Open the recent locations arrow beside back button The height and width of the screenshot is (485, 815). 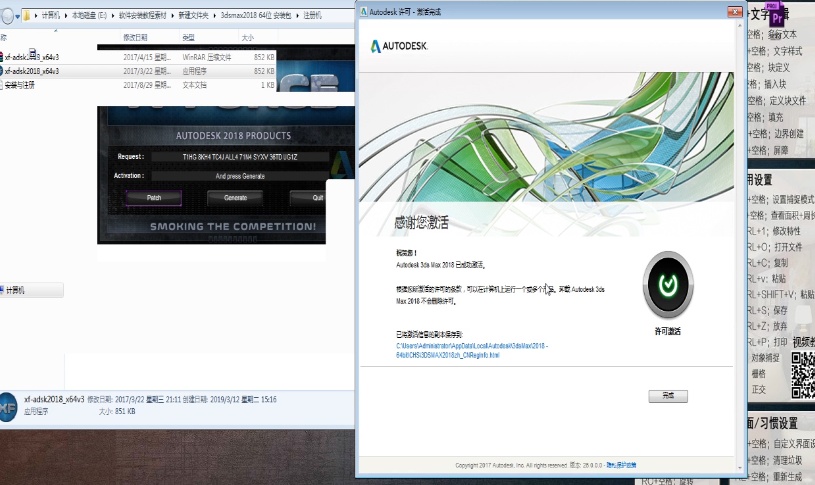18,16
